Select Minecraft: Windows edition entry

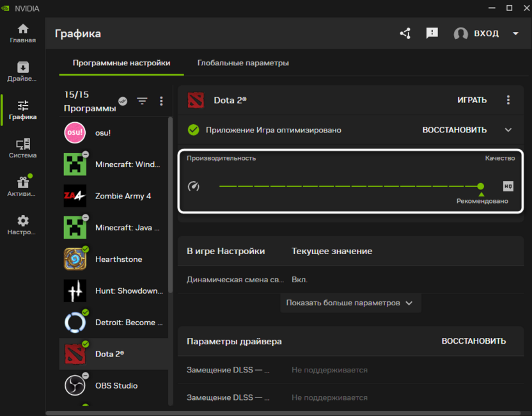pos(114,164)
